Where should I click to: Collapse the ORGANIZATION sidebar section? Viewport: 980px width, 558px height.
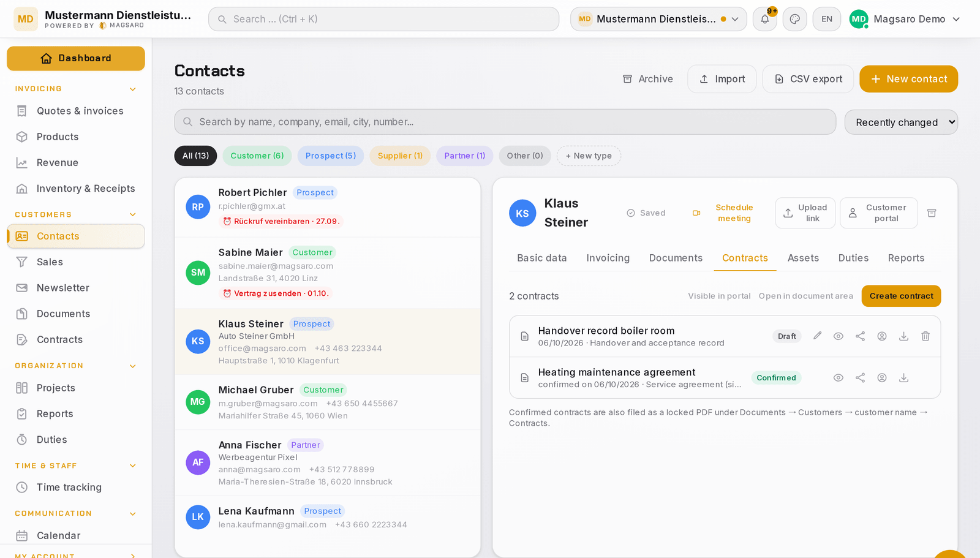pos(76,366)
